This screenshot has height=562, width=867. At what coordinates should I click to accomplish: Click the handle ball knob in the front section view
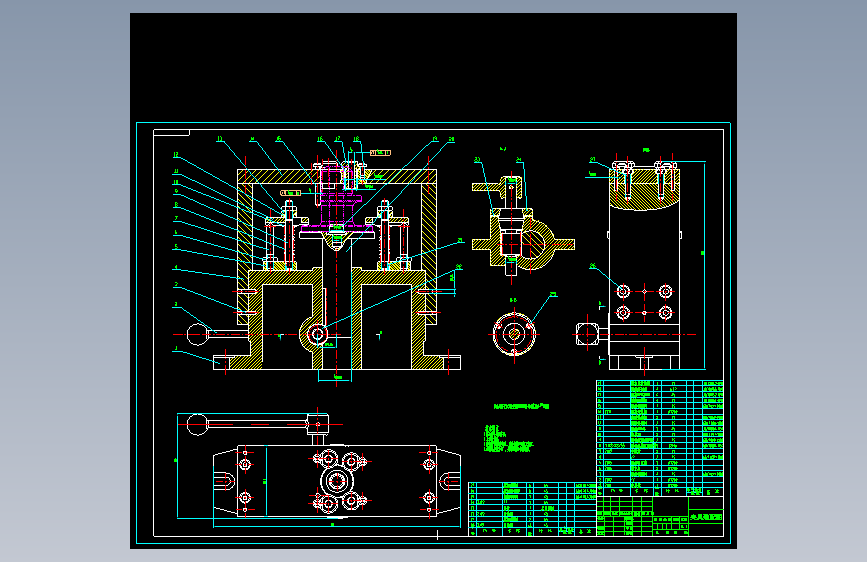click(x=196, y=334)
